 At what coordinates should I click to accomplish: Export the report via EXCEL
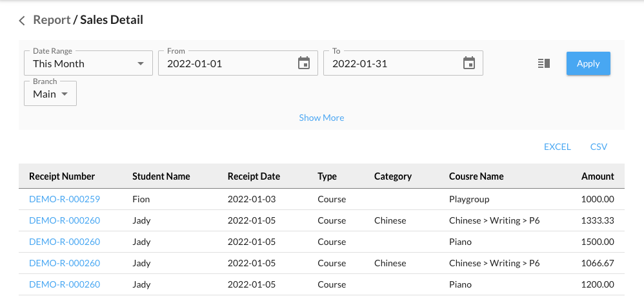point(557,147)
